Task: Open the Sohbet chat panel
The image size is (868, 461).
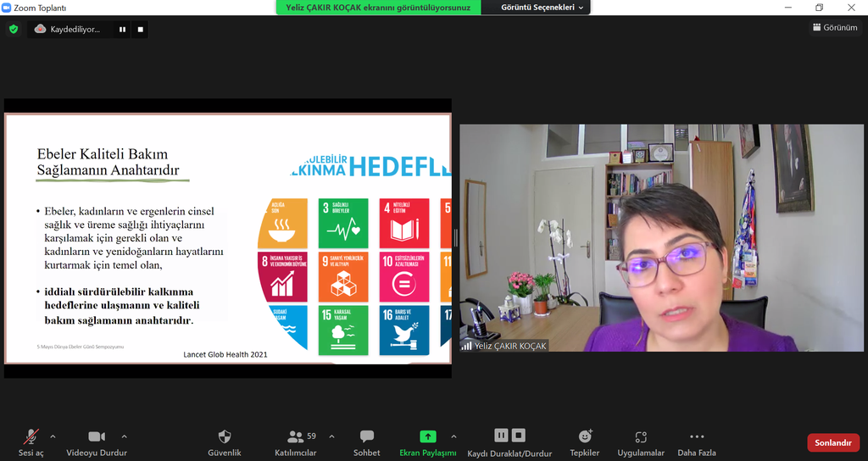Action: pyautogui.click(x=366, y=443)
